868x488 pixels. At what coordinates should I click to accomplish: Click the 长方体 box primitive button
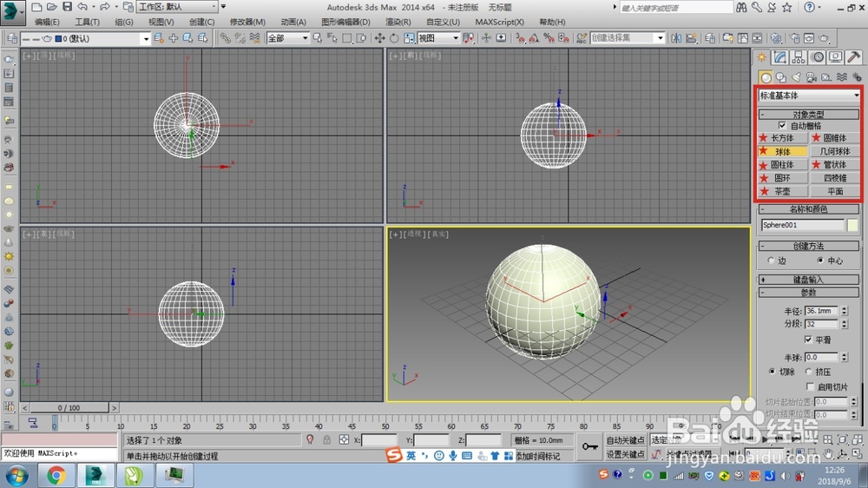[x=782, y=138]
